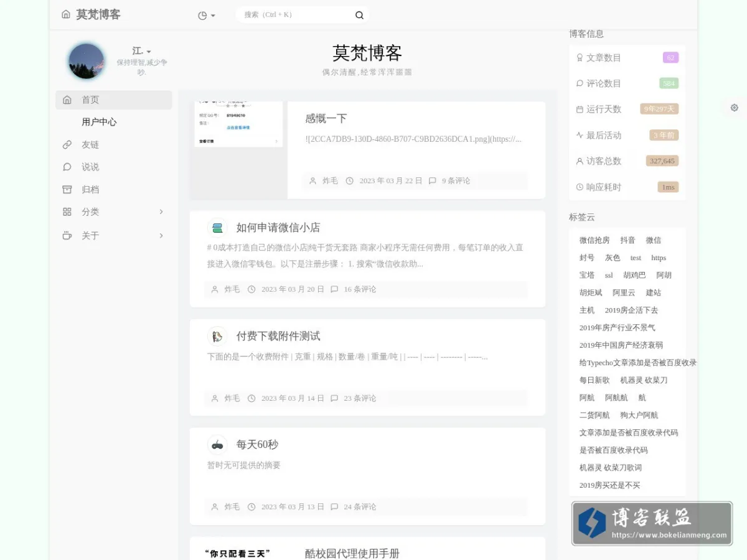
Task: Click the 评论数目 bubble icon
Action: [580, 83]
